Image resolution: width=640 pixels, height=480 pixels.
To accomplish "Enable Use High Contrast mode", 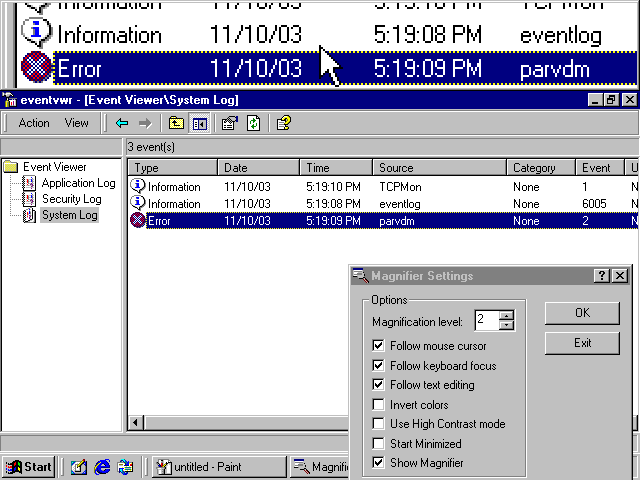I will click(378, 424).
